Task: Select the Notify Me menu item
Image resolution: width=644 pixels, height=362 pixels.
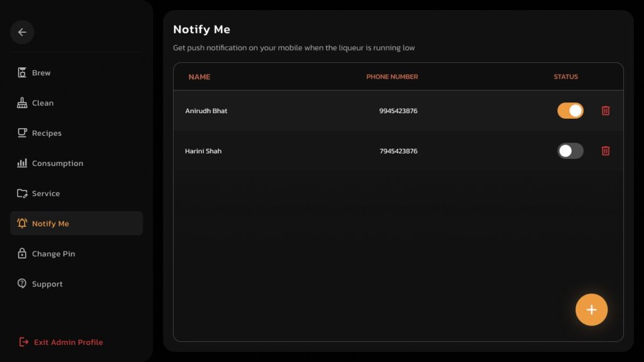Action: pos(50,224)
